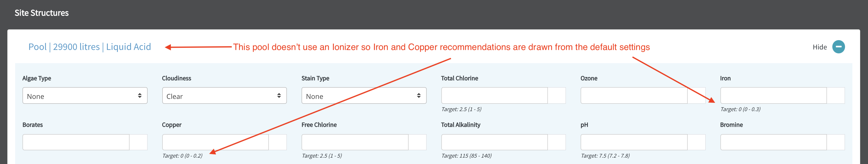Select the Total Alkalinity input field
The height and width of the screenshot is (164, 868).
click(x=494, y=142)
